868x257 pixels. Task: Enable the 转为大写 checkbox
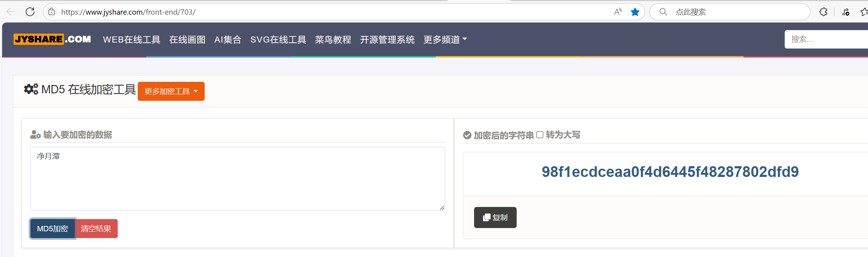pos(540,135)
